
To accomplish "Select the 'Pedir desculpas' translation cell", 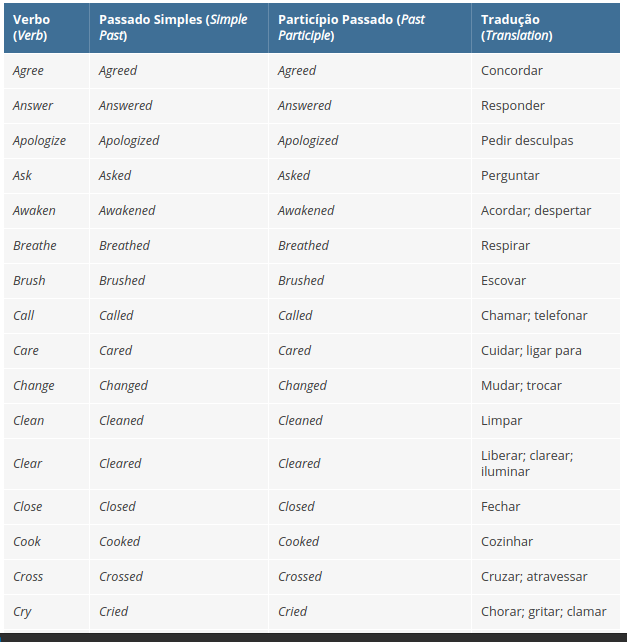I will pyautogui.click(x=527, y=141).
